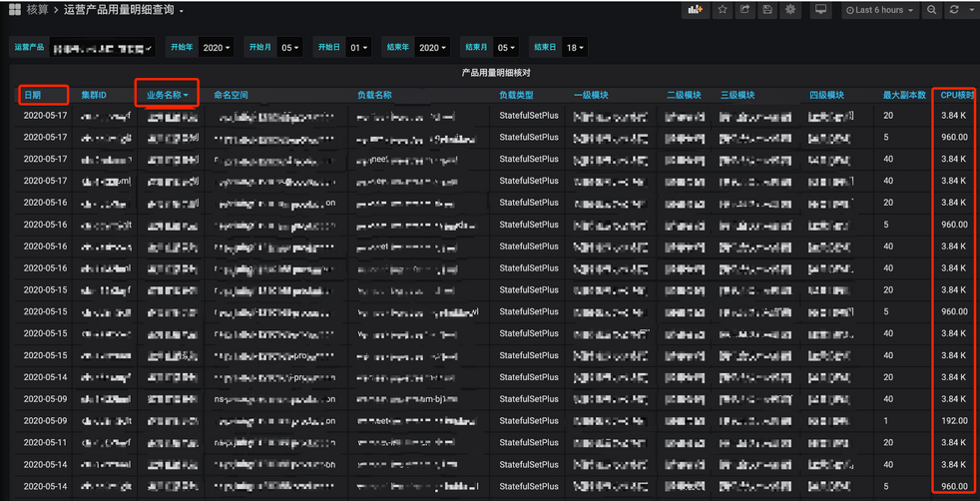Sort table by 日期 column header

31,95
